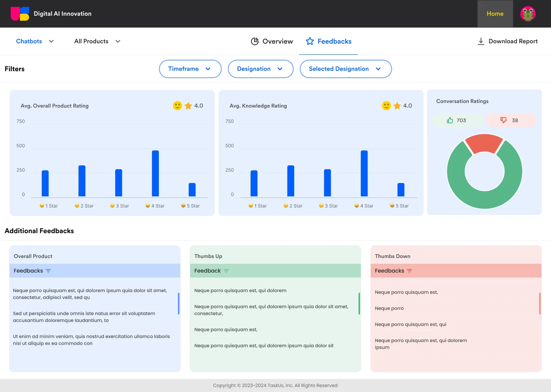Click the 3 Star emoji under Knowledge Rating chart
This screenshot has width=551, height=392.
click(321, 206)
